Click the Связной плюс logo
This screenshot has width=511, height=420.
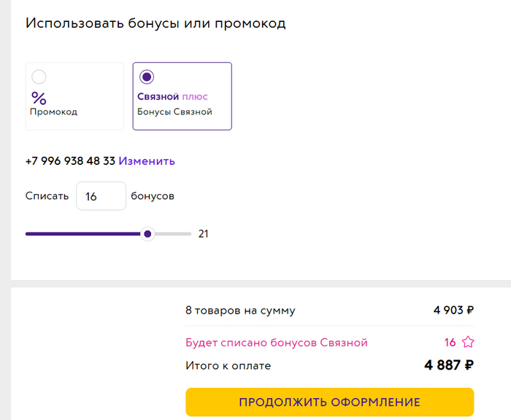pyautogui.click(x=172, y=96)
